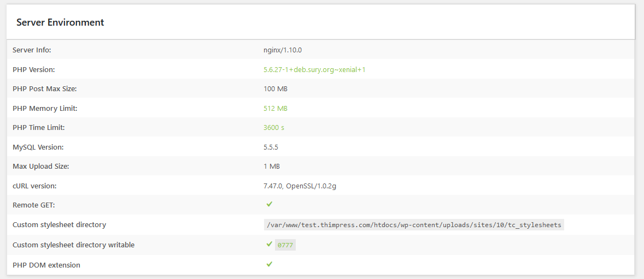Select the cURL version 7.47.0 OpenSSL value
644x279 pixels.
point(300,186)
